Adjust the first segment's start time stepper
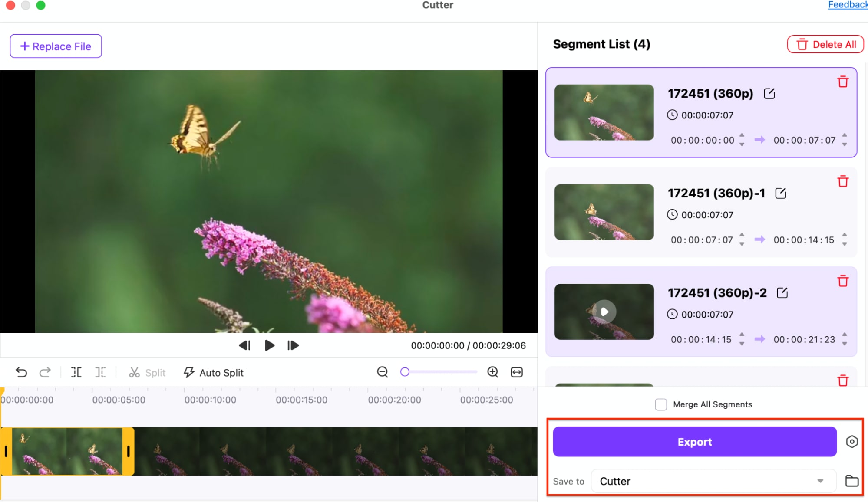 pos(742,140)
